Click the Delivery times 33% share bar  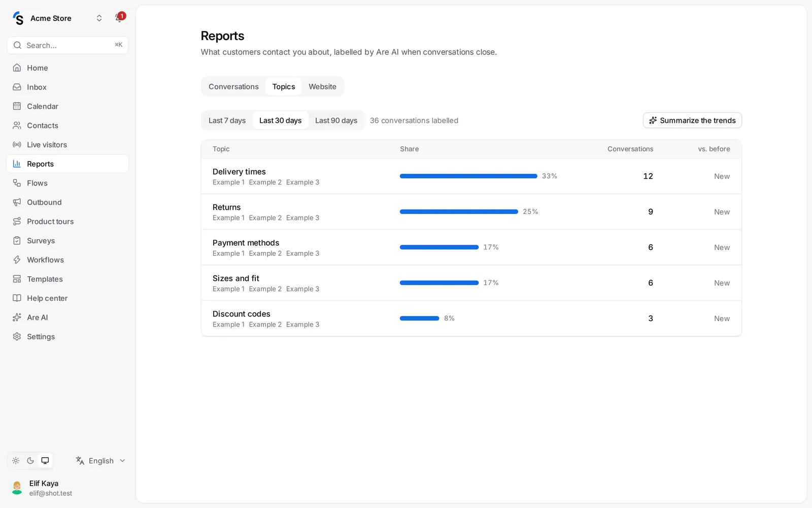click(x=468, y=176)
